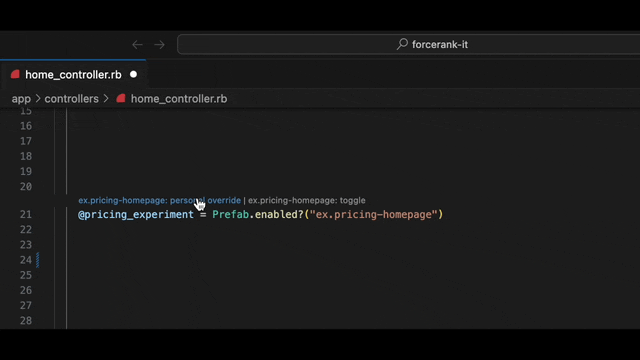The height and width of the screenshot is (360, 640).
Task: Click the Prefab class name in line 21
Action: (x=231, y=214)
